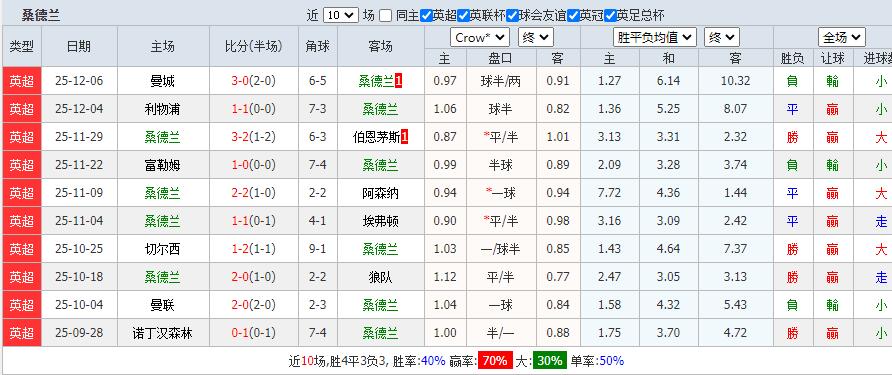Click the 胜负 column header

click(x=792, y=58)
